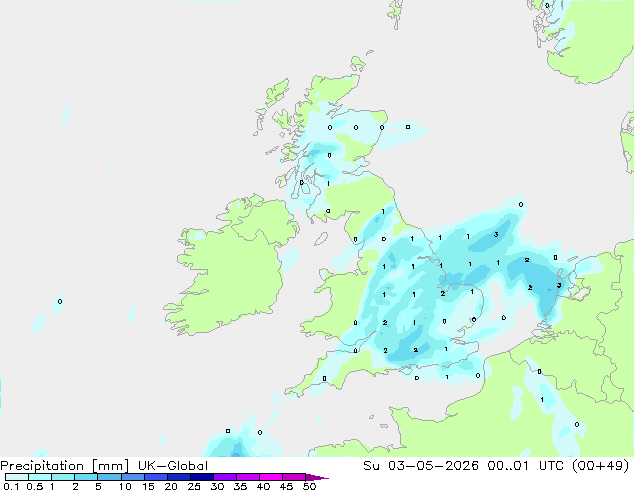Click the 0.1–0.5 mm legend color swatch
This screenshot has width=634, height=490.
[17, 477]
